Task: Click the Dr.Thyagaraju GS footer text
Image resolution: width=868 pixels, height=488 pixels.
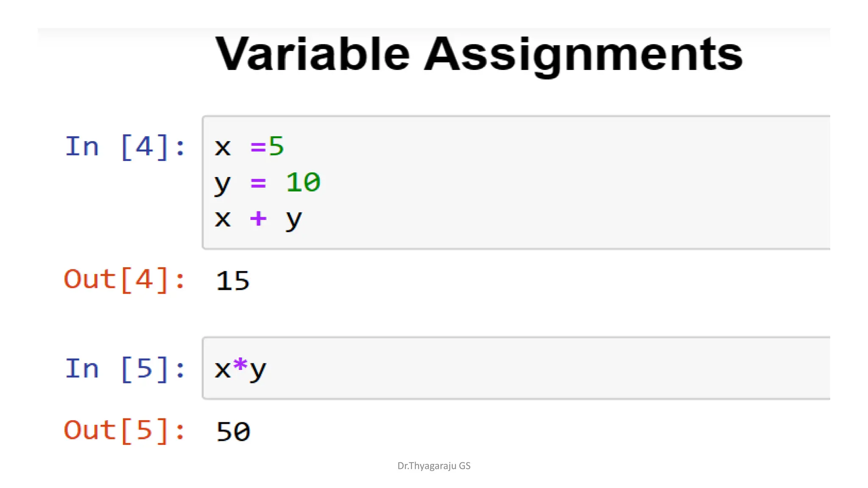Action: (x=434, y=466)
